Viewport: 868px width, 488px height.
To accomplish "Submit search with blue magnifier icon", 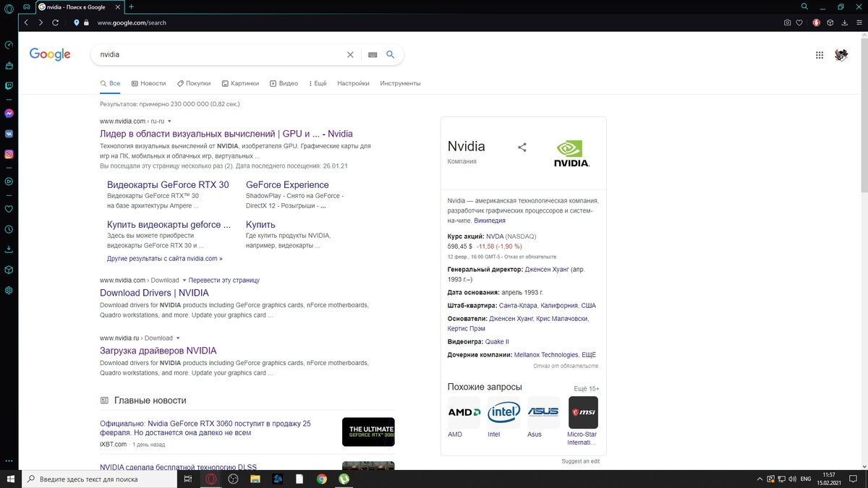I will click(x=391, y=54).
